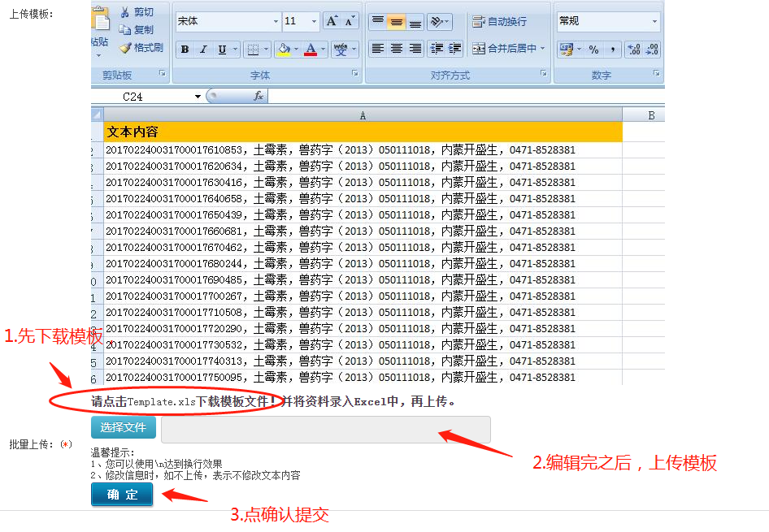Toggle bold formatting
Viewport: 769px width, 532px height.
point(185,50)
